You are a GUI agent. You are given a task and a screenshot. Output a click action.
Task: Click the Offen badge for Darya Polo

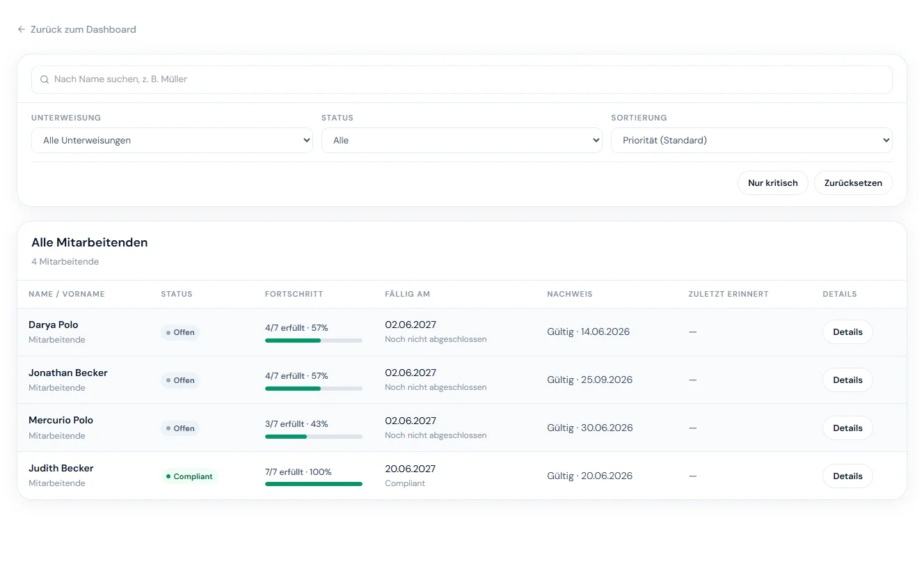180,332
